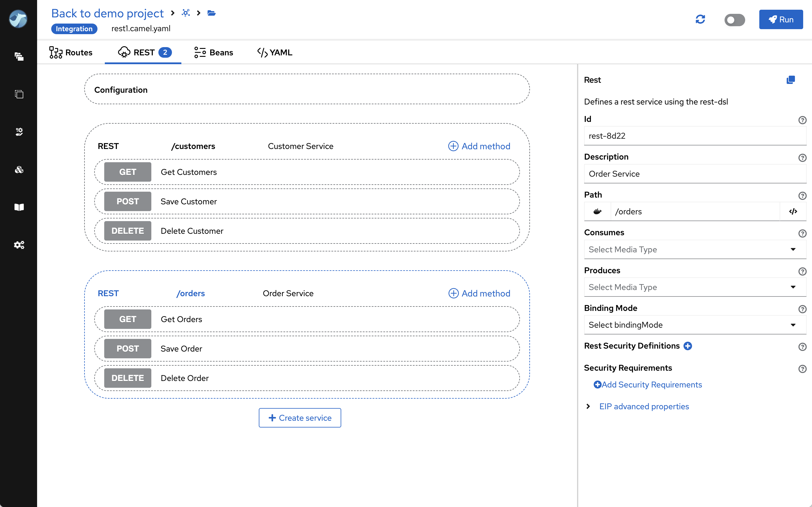This screenshot has height=507, width=812.
Task: Click the docker icon in Path field
Action: [597, 212]
